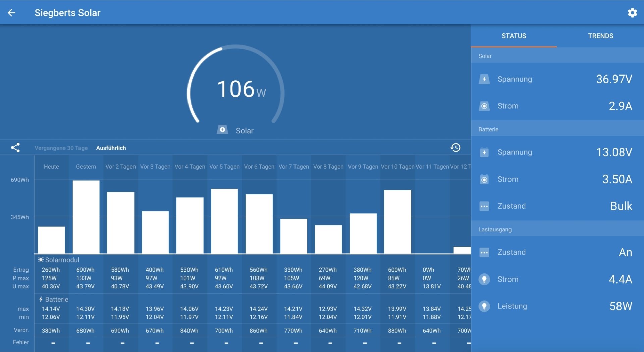Select the Vor 6 Tagen bar
Viewport: 644px width, 352px height.
click(x=259, y=224)
